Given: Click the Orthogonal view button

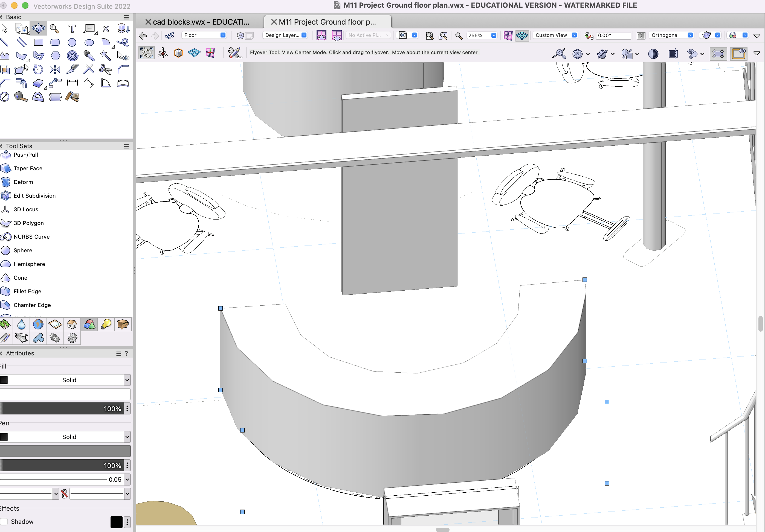Looking at the screenshot, I should (x=673, y=36).
